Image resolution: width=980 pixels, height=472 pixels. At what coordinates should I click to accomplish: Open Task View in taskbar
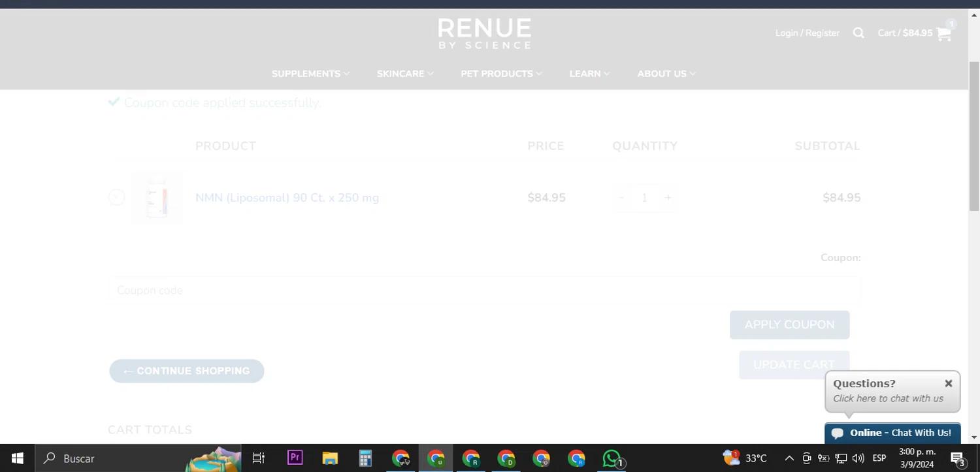(259, 458)
